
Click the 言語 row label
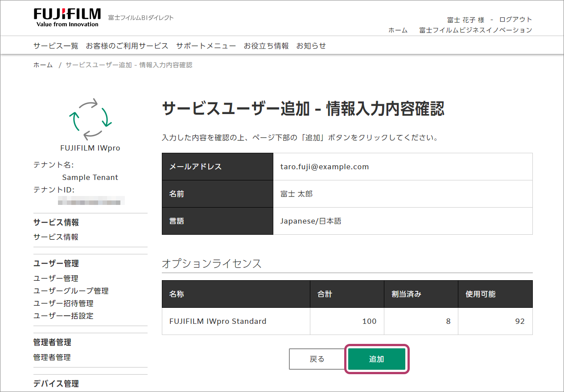pos(177,221)
